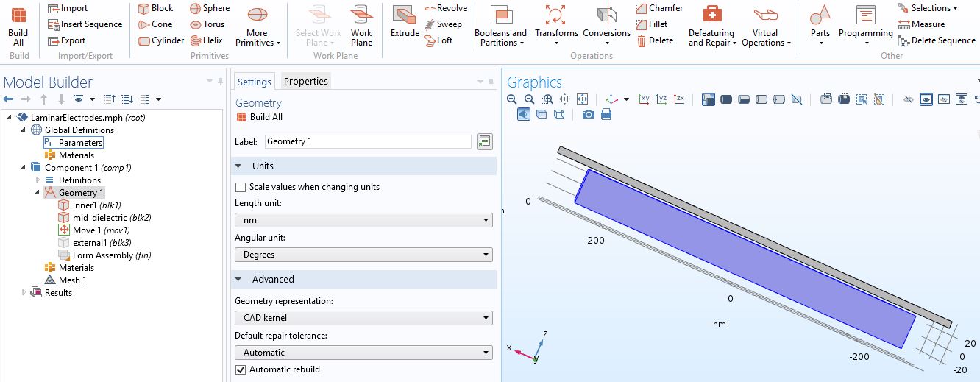
Task: Apply the Chamfer tool
Action: [x=659, y=8]
